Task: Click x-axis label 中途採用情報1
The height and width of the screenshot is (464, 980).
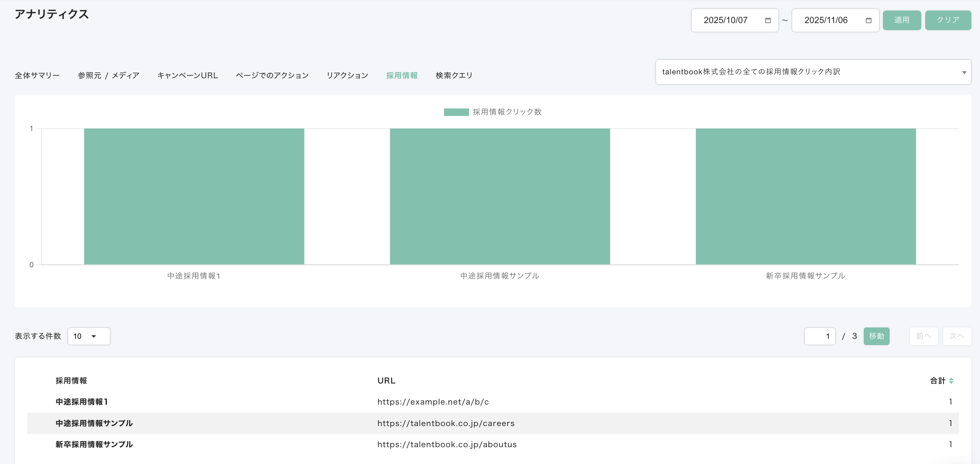Action: [194, 276]
